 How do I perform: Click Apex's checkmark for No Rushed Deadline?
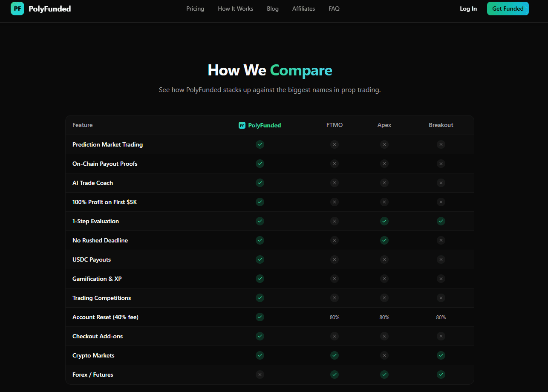point(384,240)
